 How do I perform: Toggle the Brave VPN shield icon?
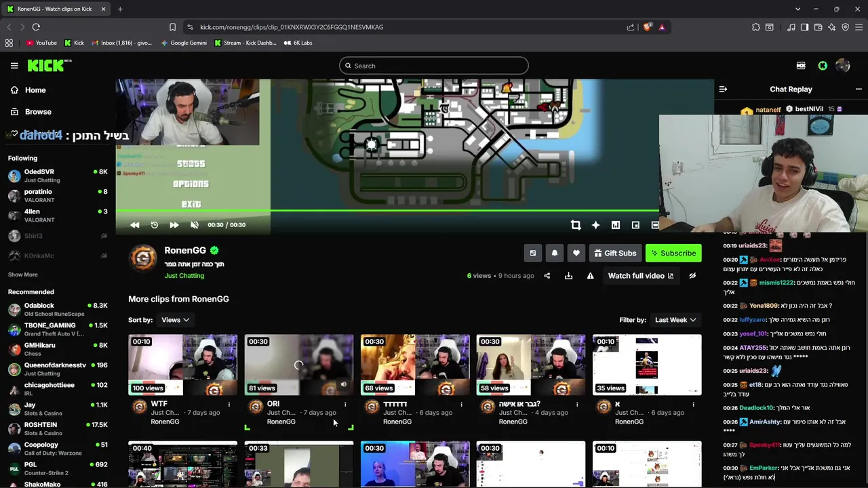(x=845, y=27)
